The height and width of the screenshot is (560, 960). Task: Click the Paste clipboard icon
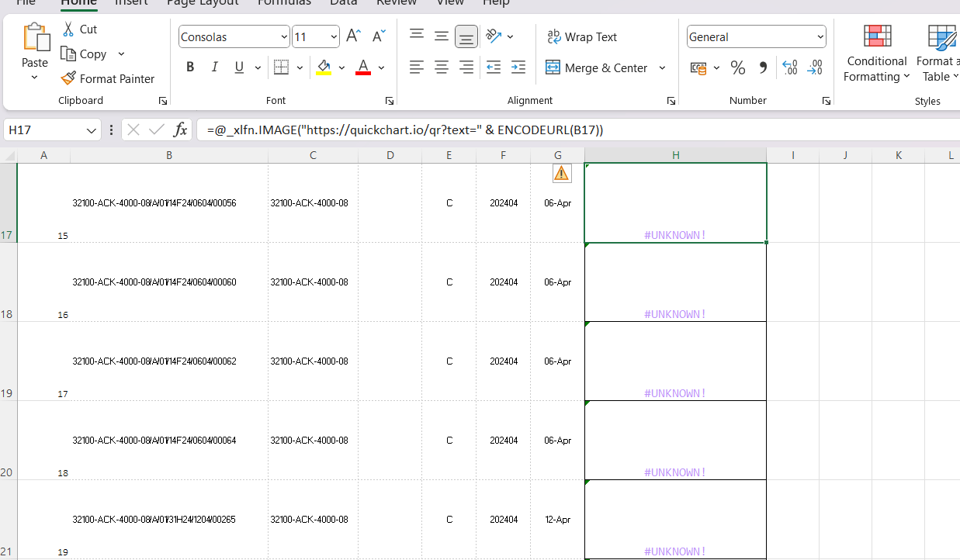coord(35,37)
